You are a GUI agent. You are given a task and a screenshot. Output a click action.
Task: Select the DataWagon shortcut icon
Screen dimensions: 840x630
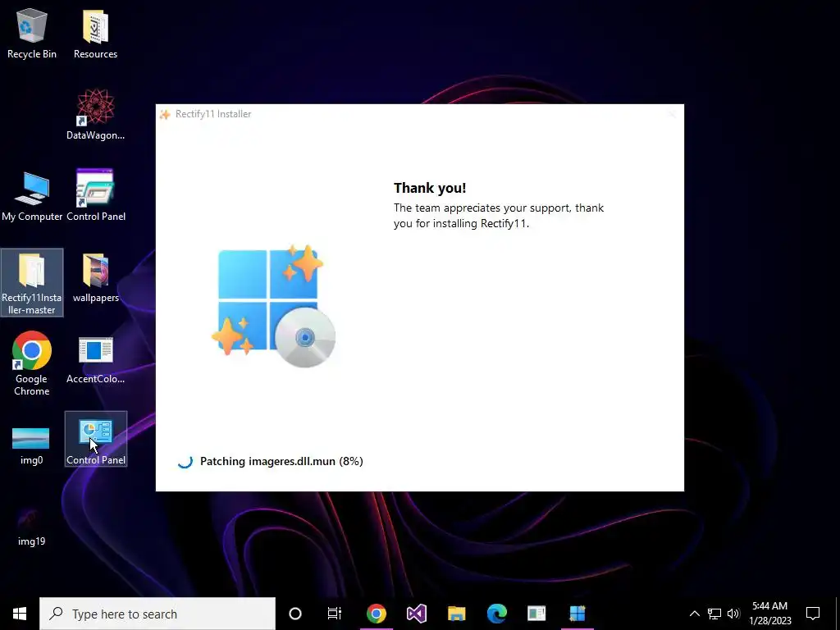point(95,115)
